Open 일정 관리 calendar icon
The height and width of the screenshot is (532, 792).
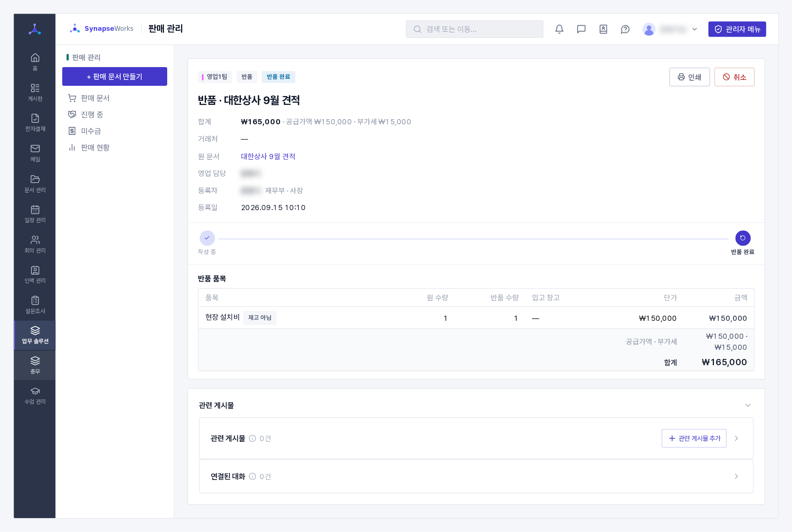(x=35, y=214)
